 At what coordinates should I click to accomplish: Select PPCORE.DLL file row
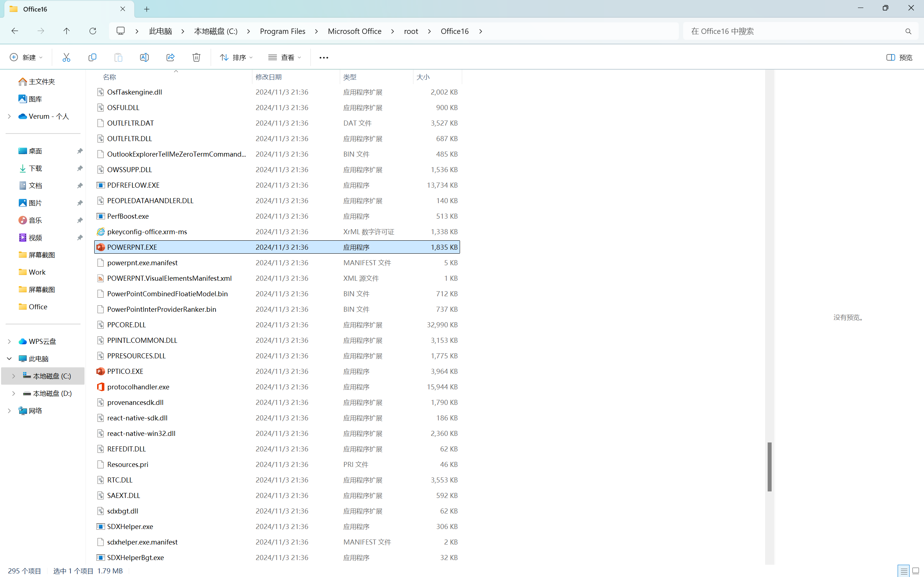click(277, 325)
